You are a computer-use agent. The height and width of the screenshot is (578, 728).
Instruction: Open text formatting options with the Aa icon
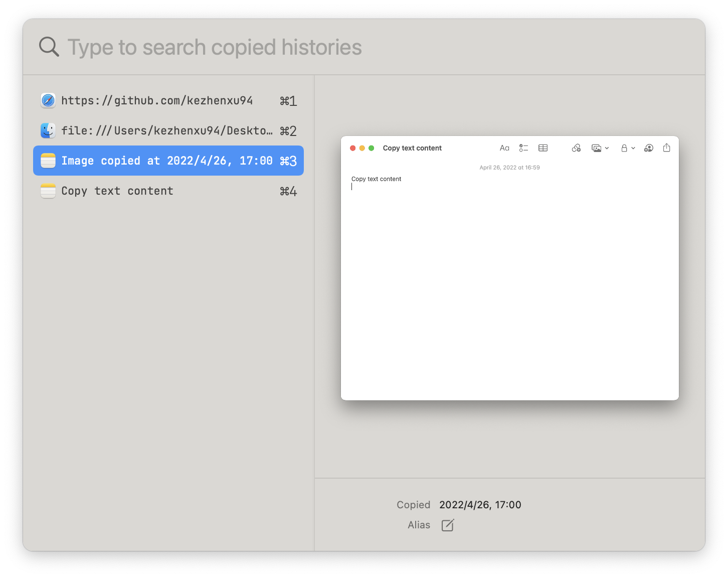pyautogui.click(x=504, y=148)
